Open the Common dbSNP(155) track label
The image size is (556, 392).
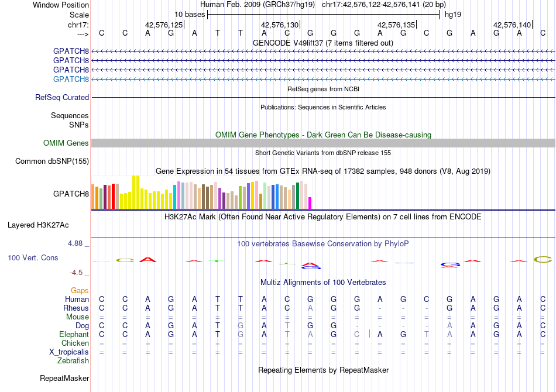click(52, 161)
